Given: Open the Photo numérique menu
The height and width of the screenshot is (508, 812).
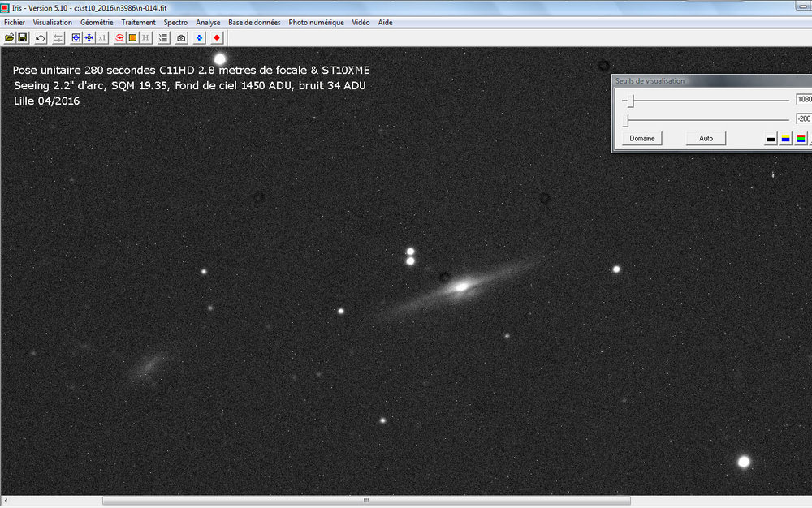Looking at the screenshot, I should [316, 22].
